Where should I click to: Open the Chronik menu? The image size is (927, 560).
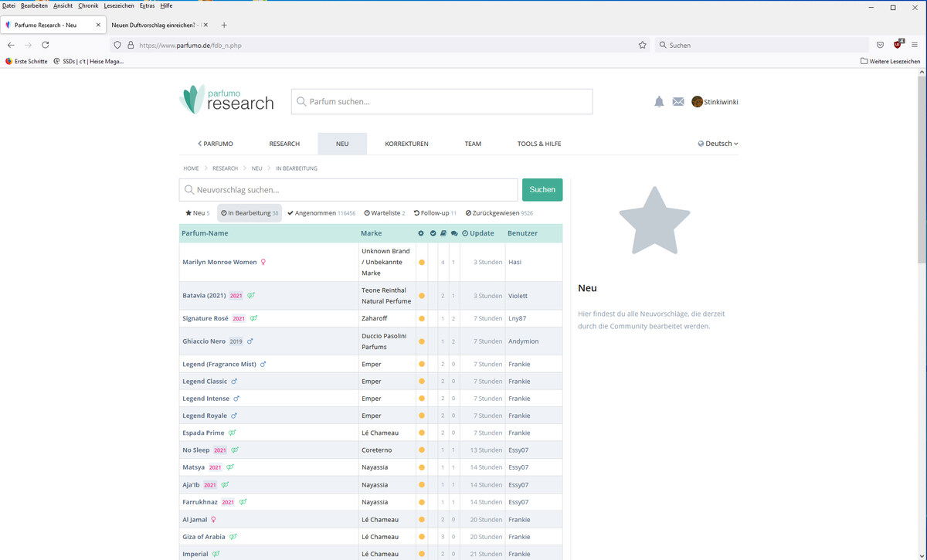tap(88, 5)
